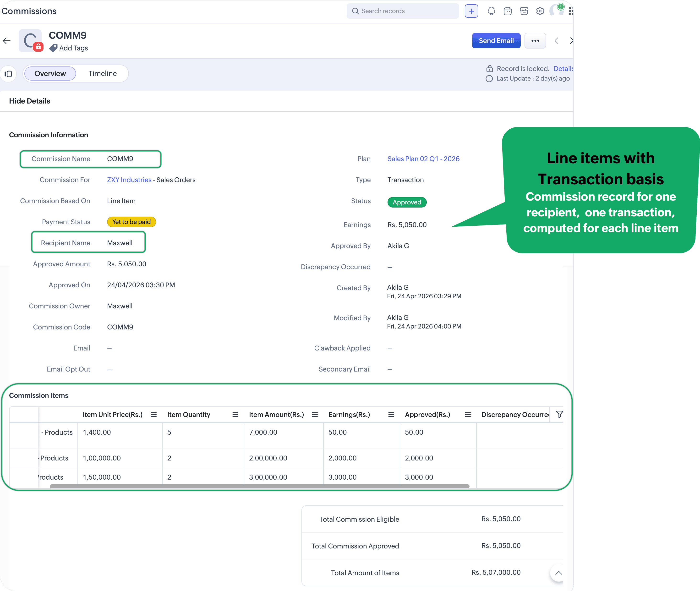Screen dimensions: 700x591
Task: Click the Last Update clock icon
Action: coord(489,79)
